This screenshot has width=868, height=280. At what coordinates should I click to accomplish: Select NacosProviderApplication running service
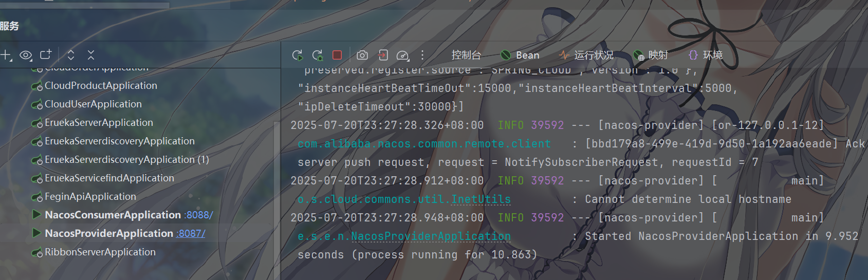point(109,233)
